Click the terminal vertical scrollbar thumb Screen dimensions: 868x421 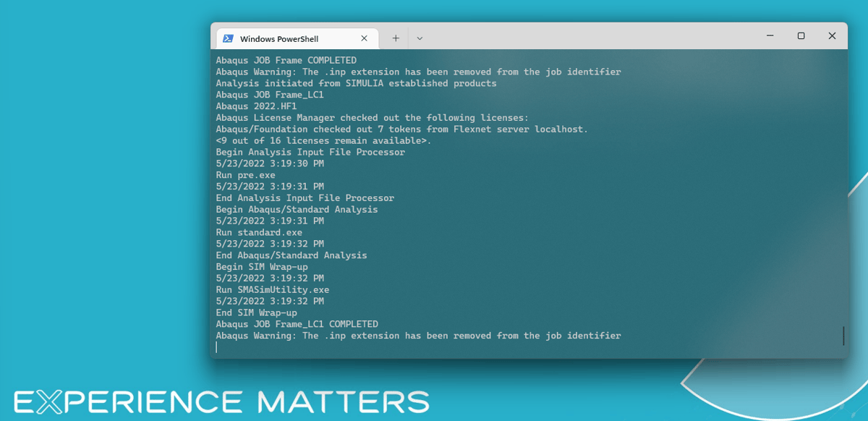[x=843, y=336]
